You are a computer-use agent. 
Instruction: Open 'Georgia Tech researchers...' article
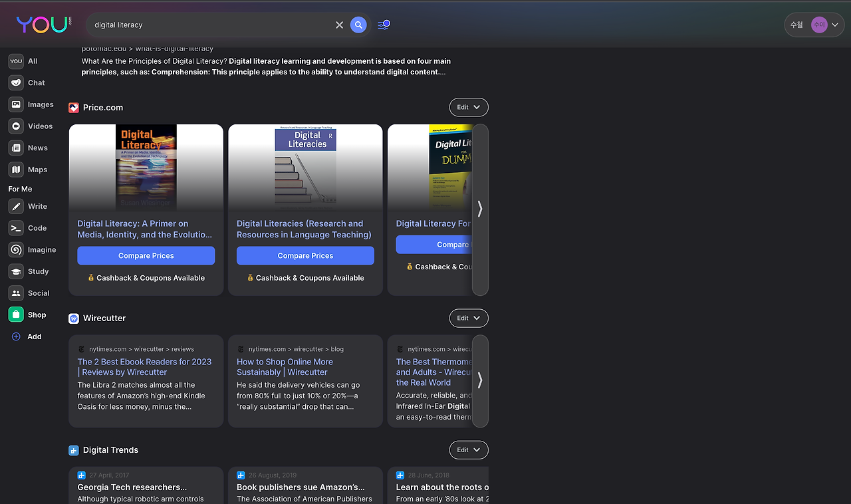(x=132, y=487)
